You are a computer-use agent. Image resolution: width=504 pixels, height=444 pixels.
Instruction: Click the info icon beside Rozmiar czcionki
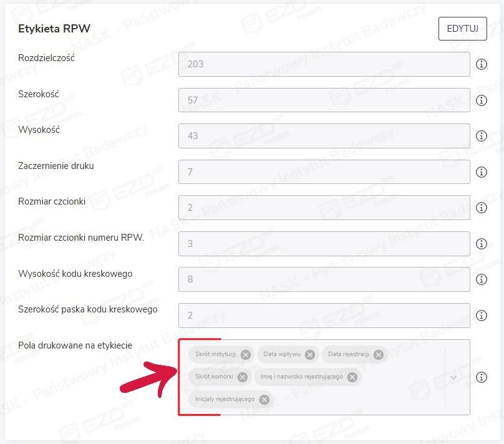click(481, 208)
